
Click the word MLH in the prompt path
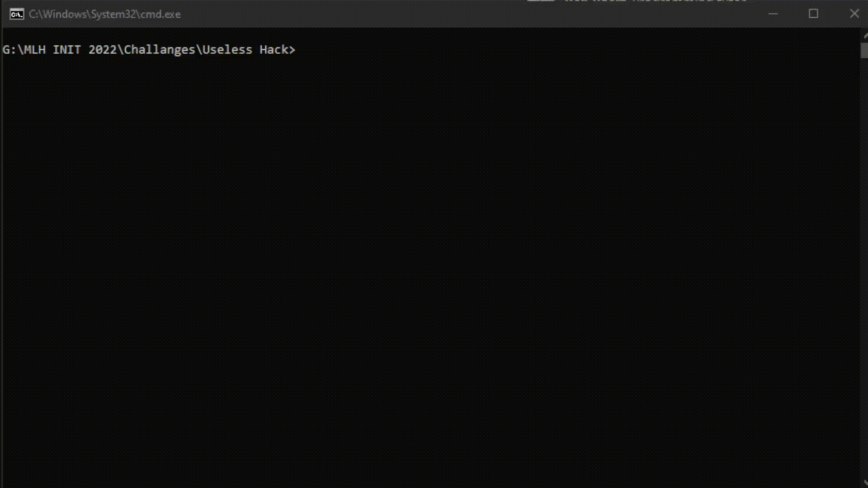click(35, 50)
